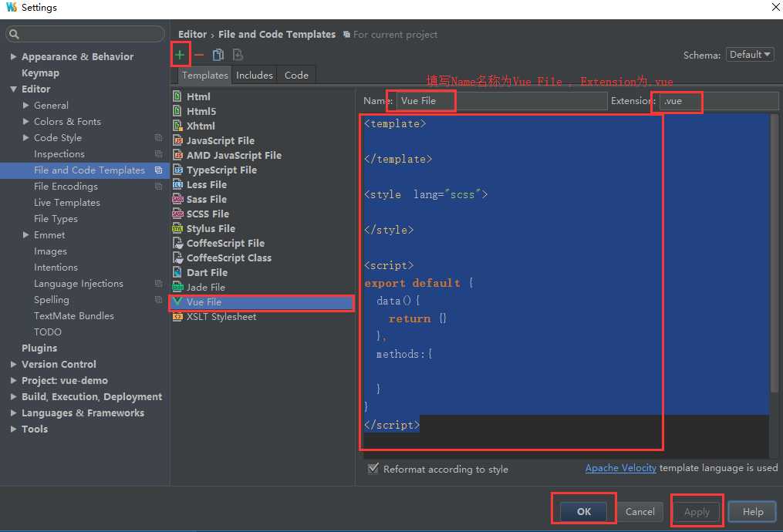This screenshot has height=532, width=783.
Task: Select the XSLT Stylesheet template icon
Action: [x=177, y=316]
